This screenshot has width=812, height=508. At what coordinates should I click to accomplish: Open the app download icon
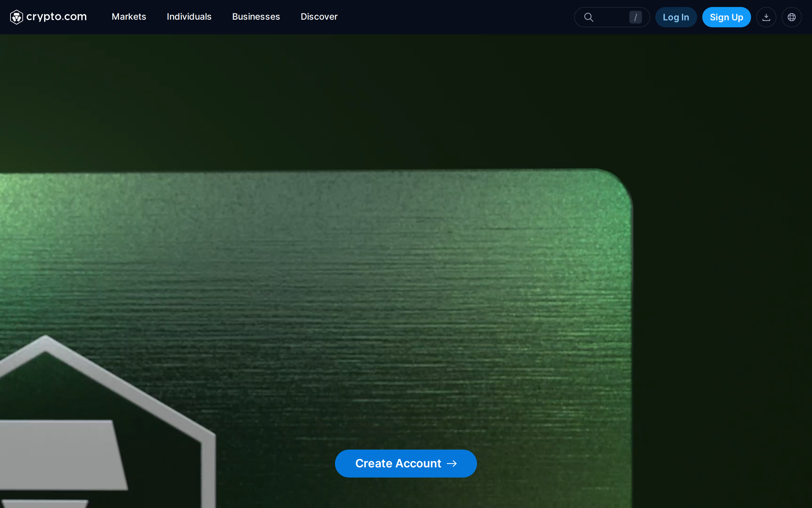[766, 17]
